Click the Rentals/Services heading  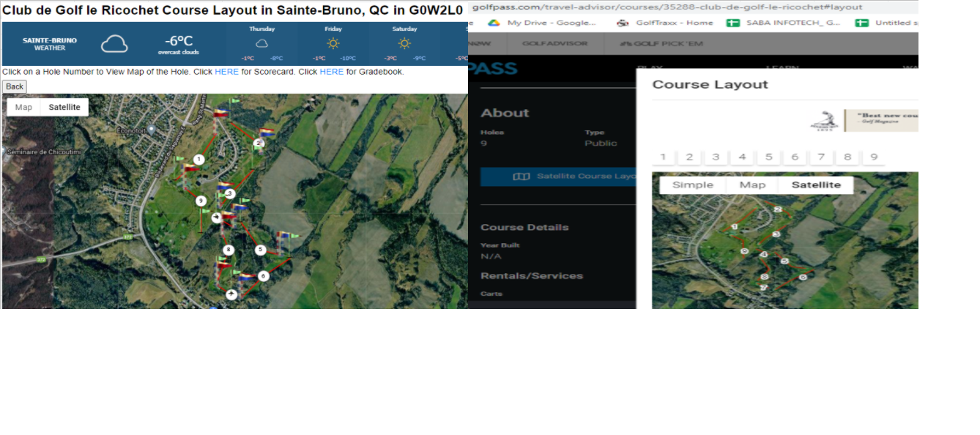tap(532, 275)
